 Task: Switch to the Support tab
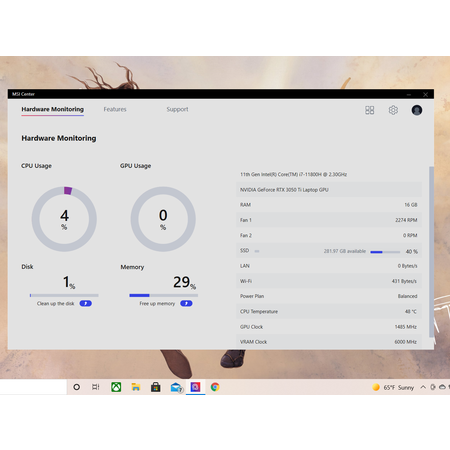click(x=177, y=109)
